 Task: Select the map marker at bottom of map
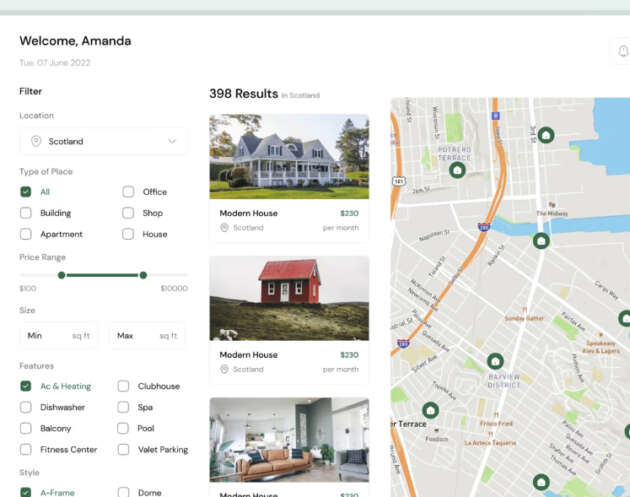(x=541, y=482)
